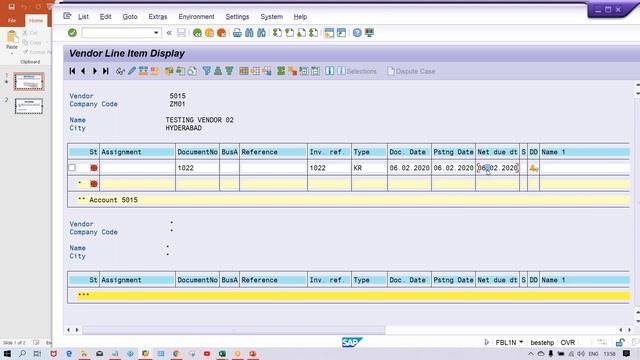Go to the previous item arrow
This screenshot has height=360, width=640.
pyautogui.click(x=83, y=71)
